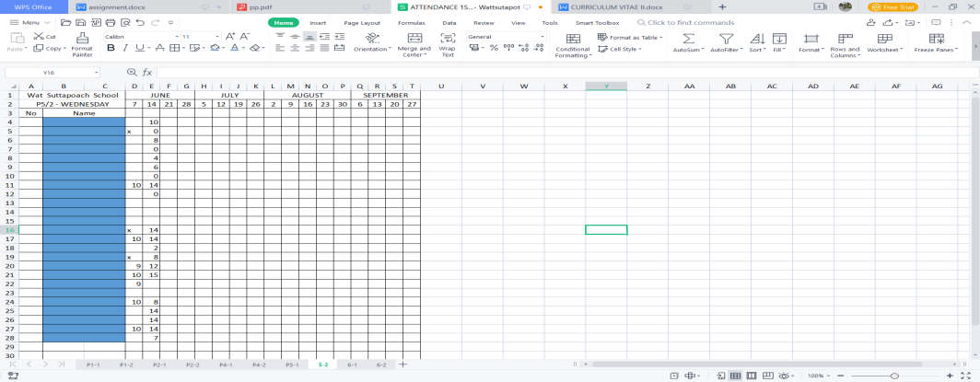
Task: Click the Increase Indent icon
Action: [339, 37]
